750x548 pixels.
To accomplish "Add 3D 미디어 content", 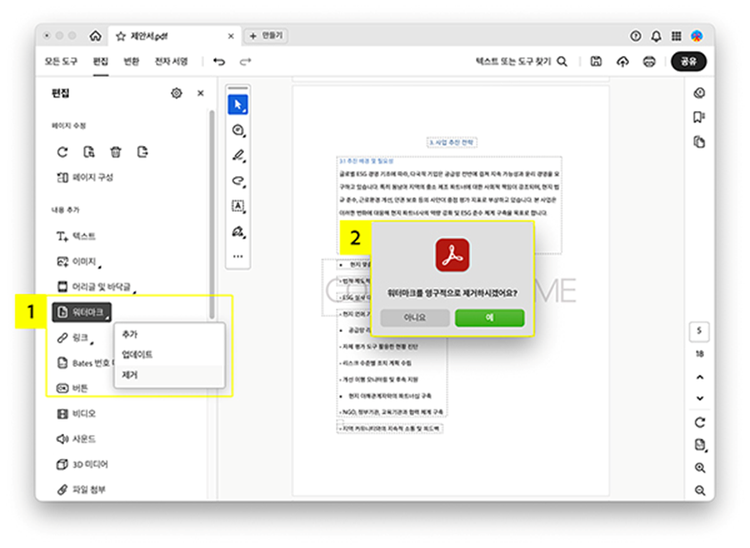I will [82, 464].
